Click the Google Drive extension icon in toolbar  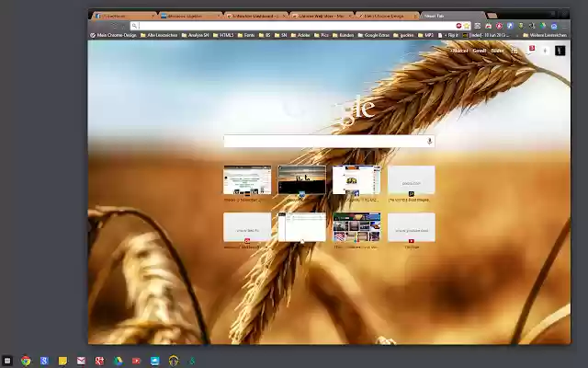point(543,26)
